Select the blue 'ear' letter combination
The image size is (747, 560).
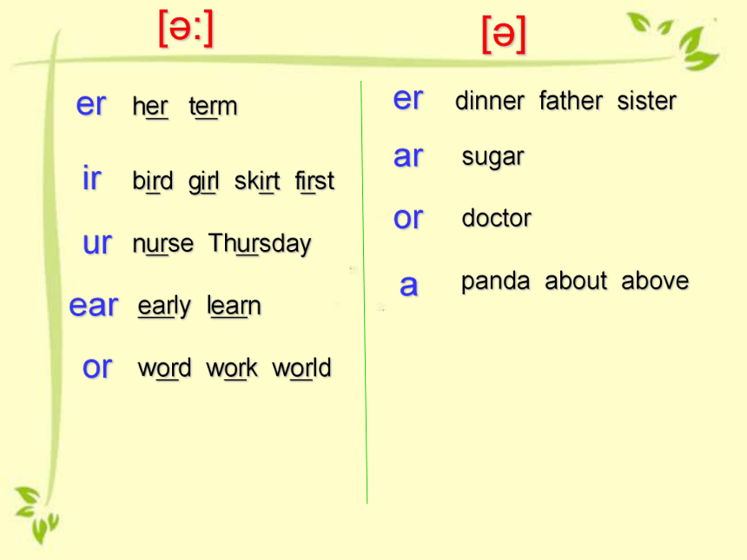(94, 306)
